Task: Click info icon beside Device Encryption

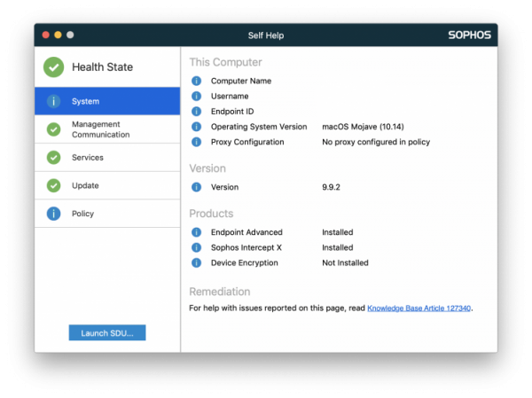Action: click(x=197, y=262)
